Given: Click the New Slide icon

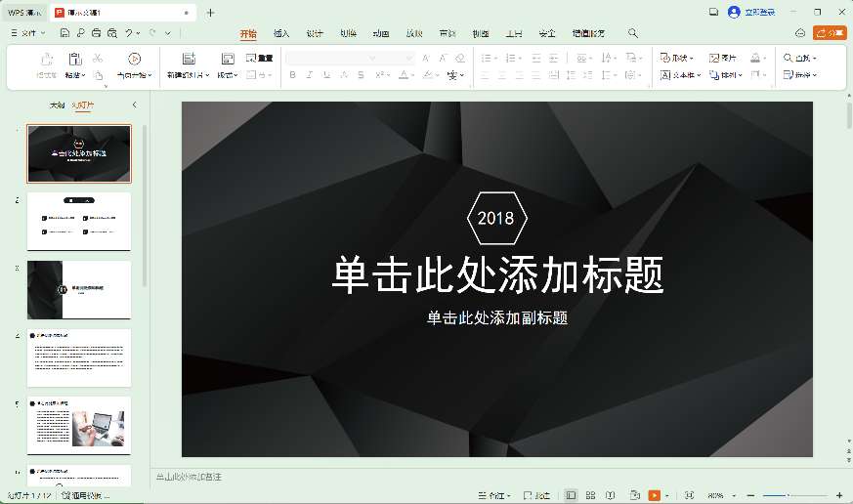Looking at the screenshot, I should pyautogui.click(x=189, y=59).
